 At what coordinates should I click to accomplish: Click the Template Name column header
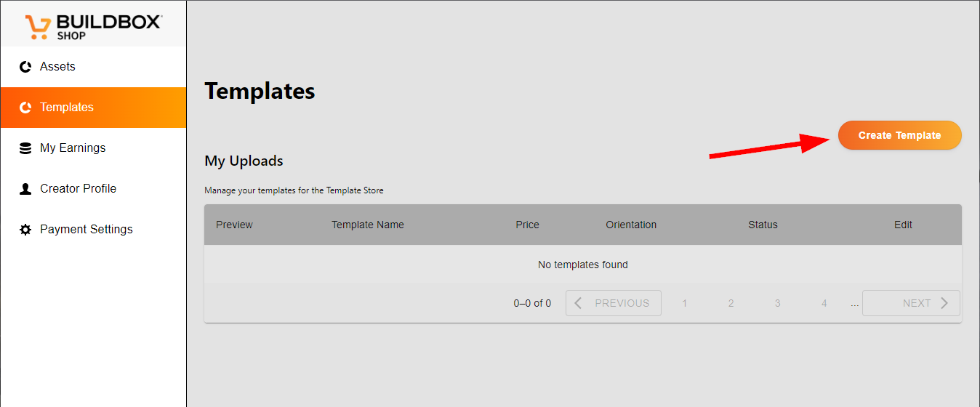point(367,225)
